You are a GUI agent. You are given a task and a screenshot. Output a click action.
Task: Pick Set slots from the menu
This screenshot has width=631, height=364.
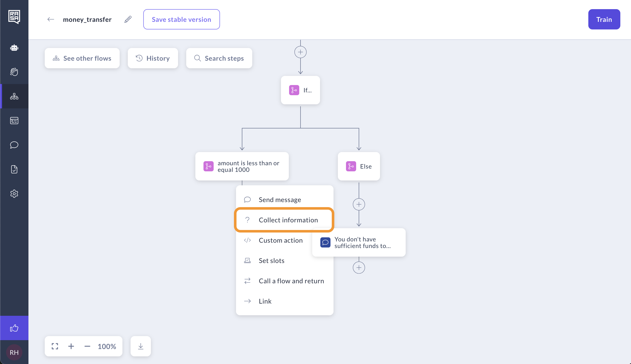271,260
